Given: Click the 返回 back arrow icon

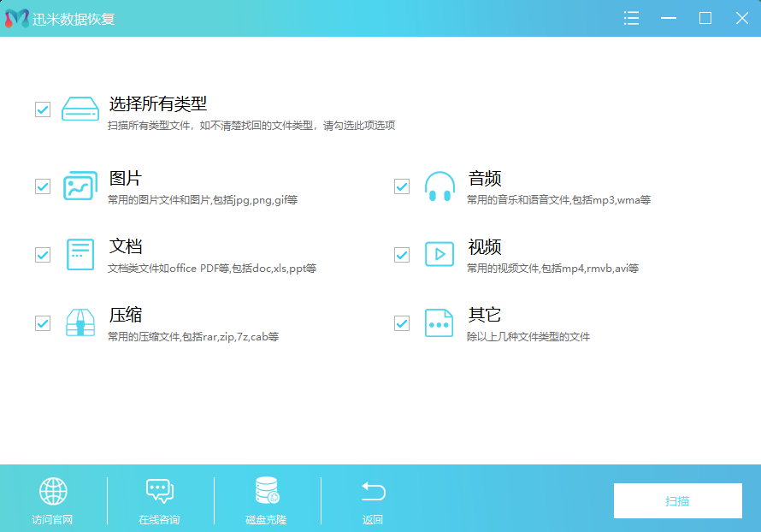Looking at the screenshot, I should (x=372, y=491).
